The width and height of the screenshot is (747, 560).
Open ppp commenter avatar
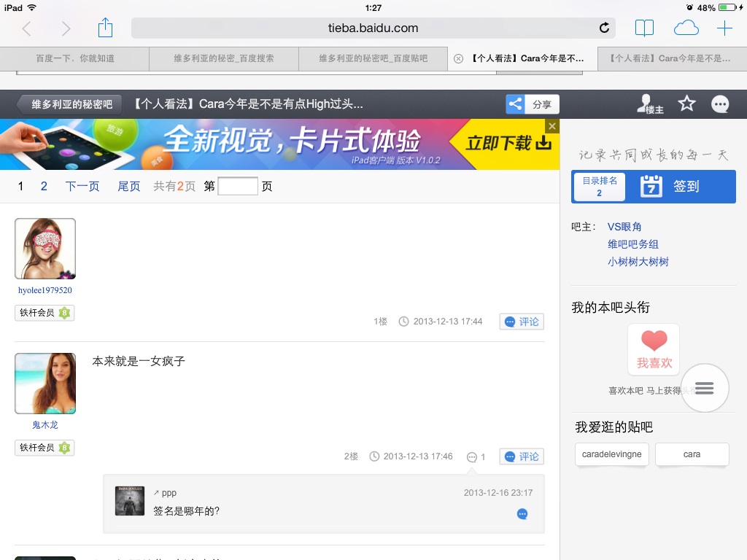click(x=130, y=501)
